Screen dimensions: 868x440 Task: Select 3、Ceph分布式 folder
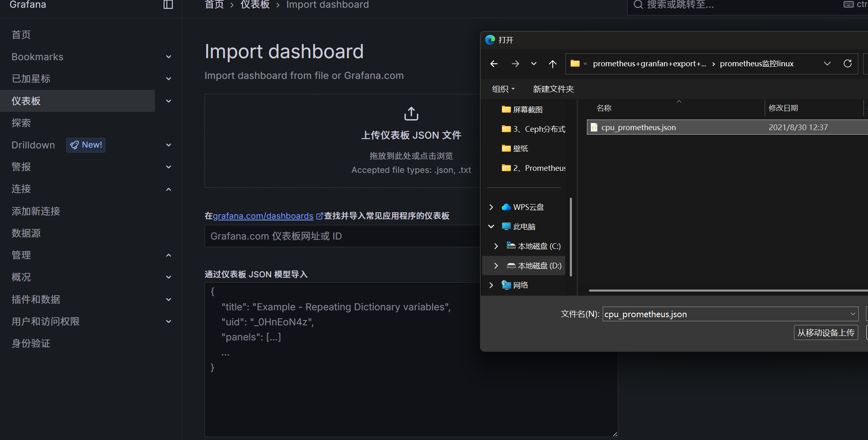[x=533, y=129]
